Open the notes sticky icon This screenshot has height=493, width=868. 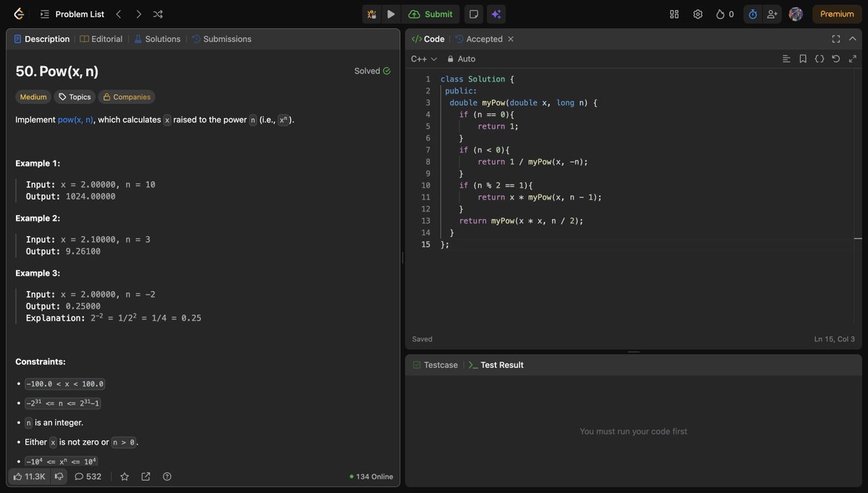[473, 14]
